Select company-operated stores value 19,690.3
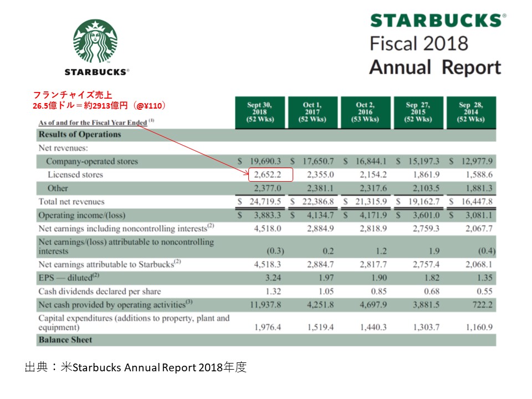532x399 pixels. (265, 161)
